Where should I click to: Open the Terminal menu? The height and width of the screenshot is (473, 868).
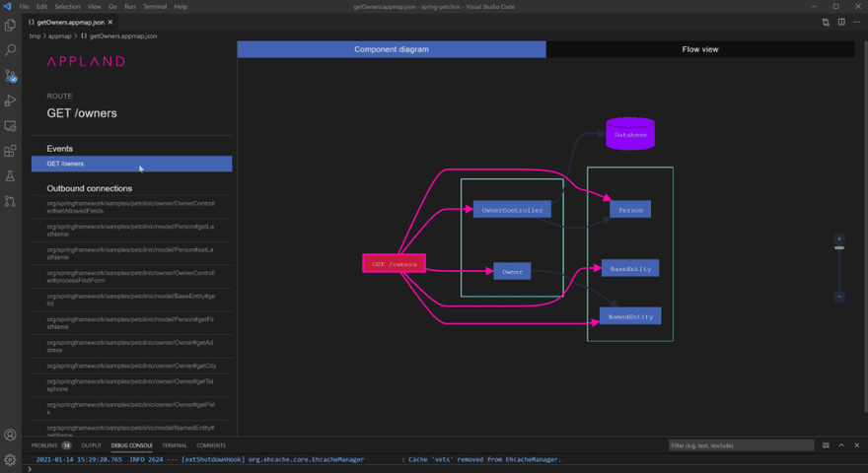(155, 7)
